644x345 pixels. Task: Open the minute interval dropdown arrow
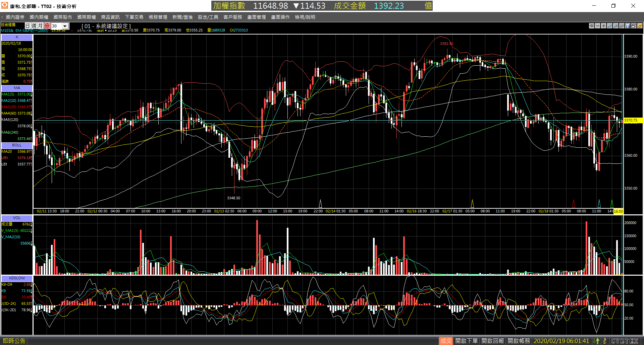65,26
